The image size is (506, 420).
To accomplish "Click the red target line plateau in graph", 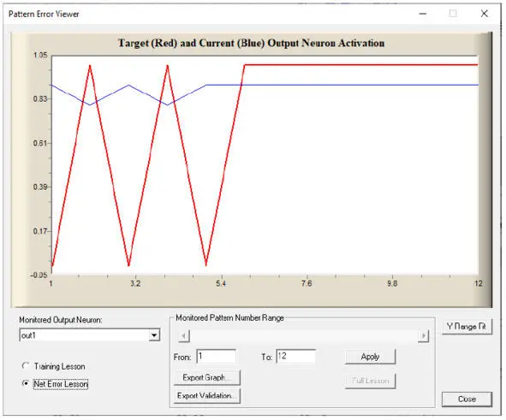I will pos(361,65).
